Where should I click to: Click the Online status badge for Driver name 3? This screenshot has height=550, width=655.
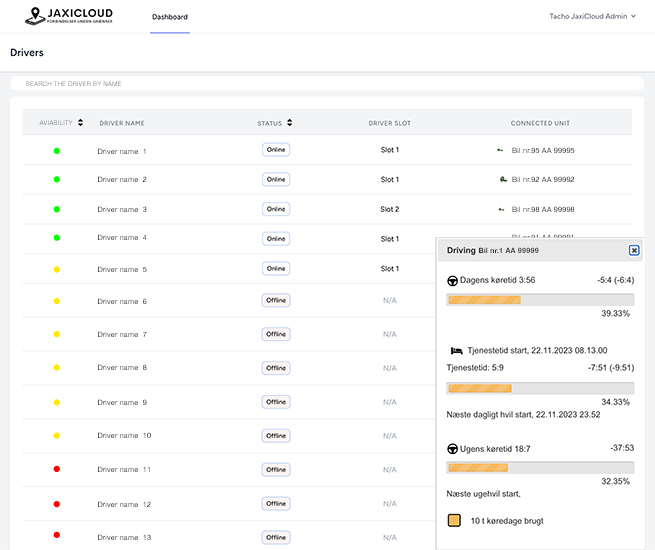276,209
